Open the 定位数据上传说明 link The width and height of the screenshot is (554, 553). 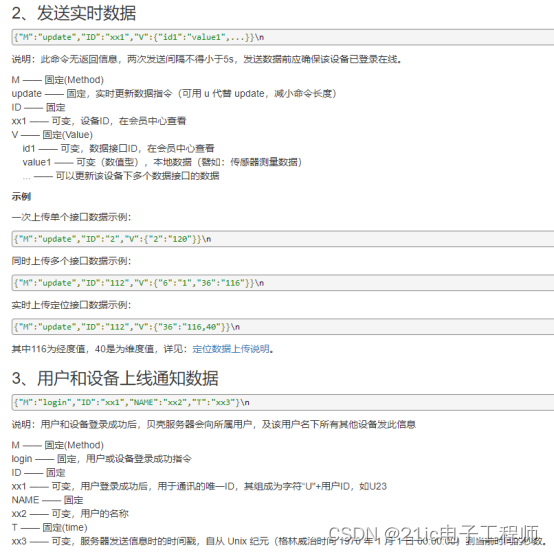click(x=231, y=349)
